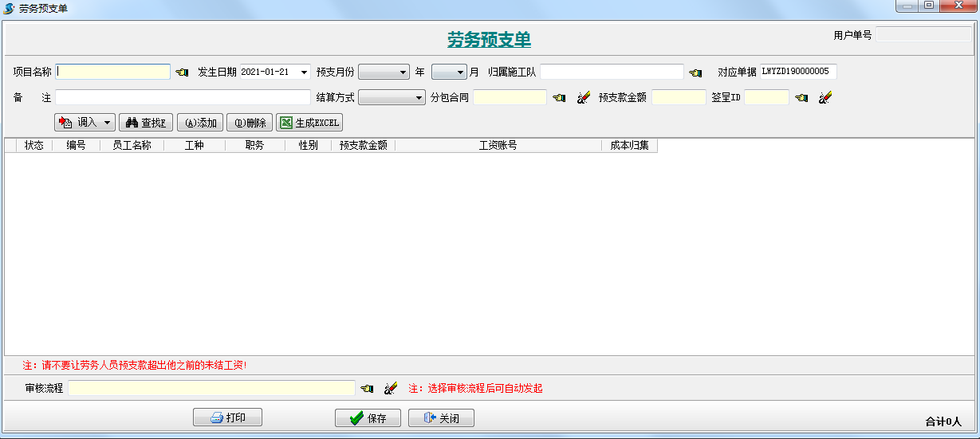Image resolution: width=980 pixels, height=439 pixels.
Task: Open the lookup icon next to 分包合同
Action: [x=559, y=98]
